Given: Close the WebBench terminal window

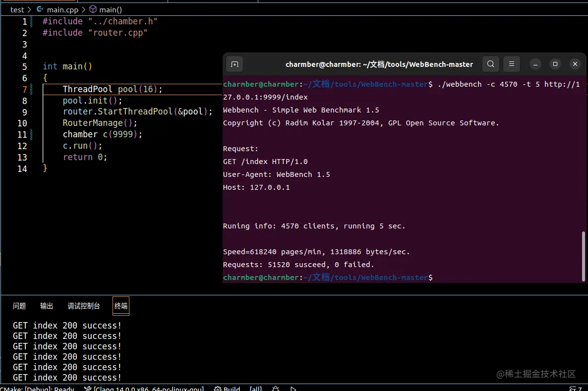Looking at the screenshot, I should tap(575, 64).
